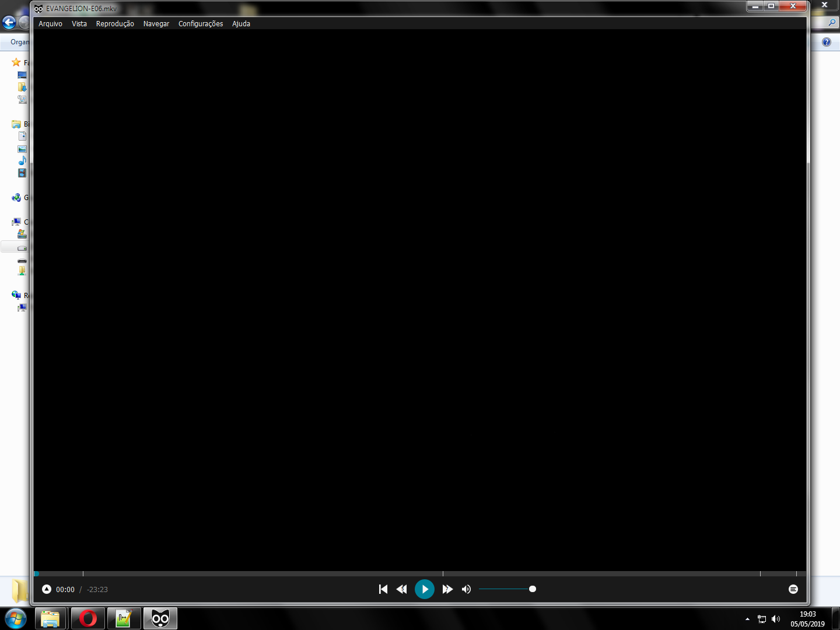The width and height of the screenshot is (840, 630).
Task: Open the Configurações menu
Action: [x=201, y=24]
